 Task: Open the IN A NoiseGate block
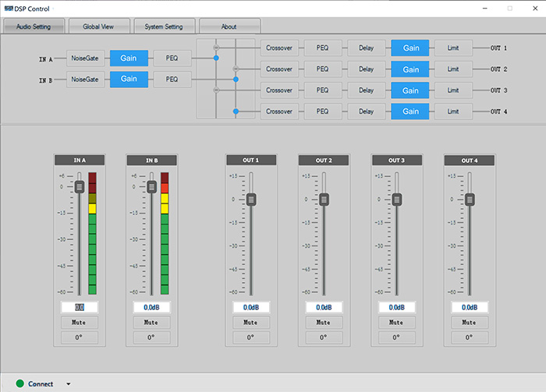tap(85, 58)
